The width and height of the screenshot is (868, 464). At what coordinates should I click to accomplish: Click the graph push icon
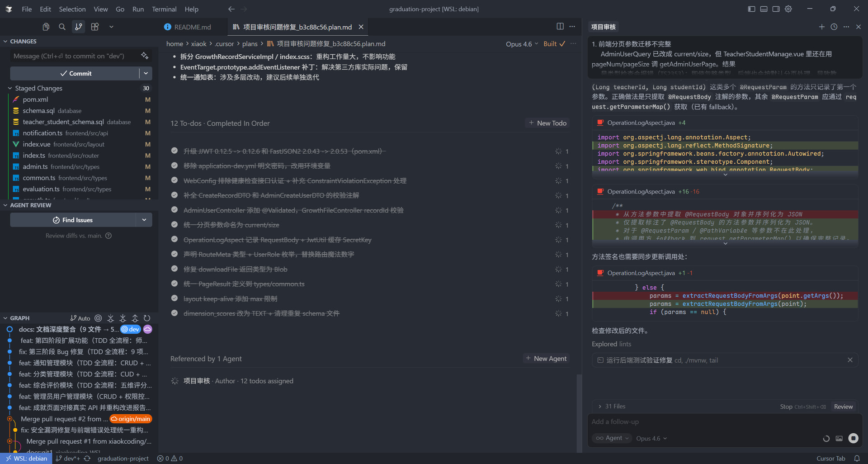pyautogui.click(x=135, y=318)
